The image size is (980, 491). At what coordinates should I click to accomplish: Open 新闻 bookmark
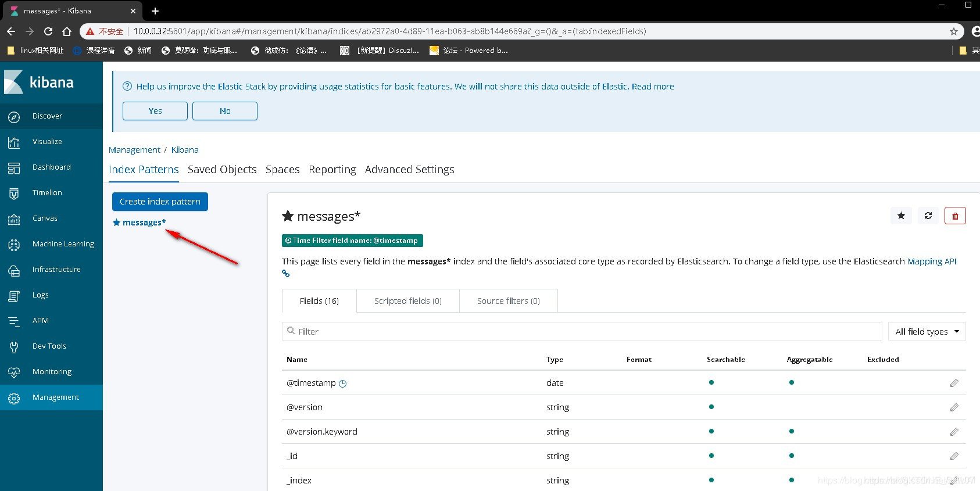coord(138,51)
